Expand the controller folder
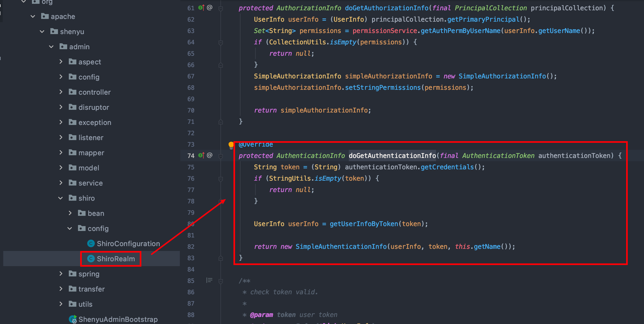This screenshot has width=644, height=324. pos(61,92)
